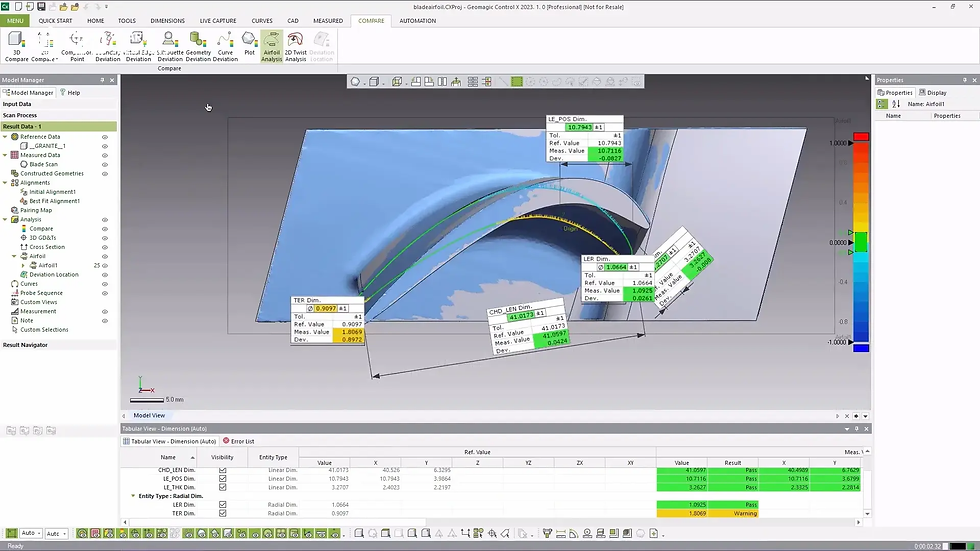Collapse the Measured Data tree node
Image resolution: width=980 pixels, height=551 pixels.
(x=6, y=155)
